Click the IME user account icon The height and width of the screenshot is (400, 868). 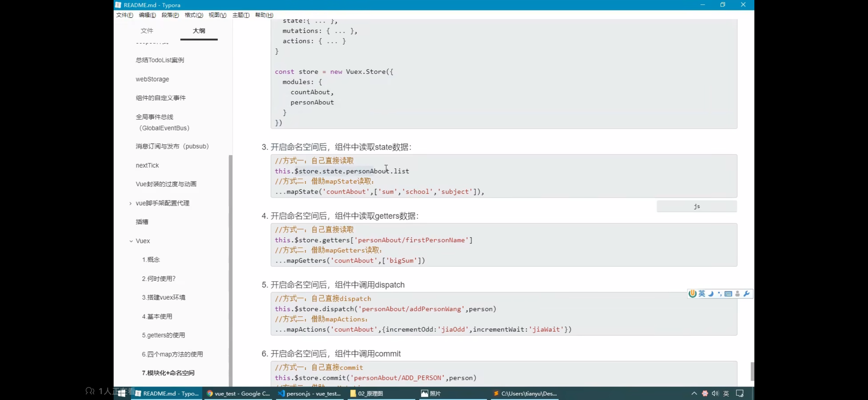(x=738, y=294)
